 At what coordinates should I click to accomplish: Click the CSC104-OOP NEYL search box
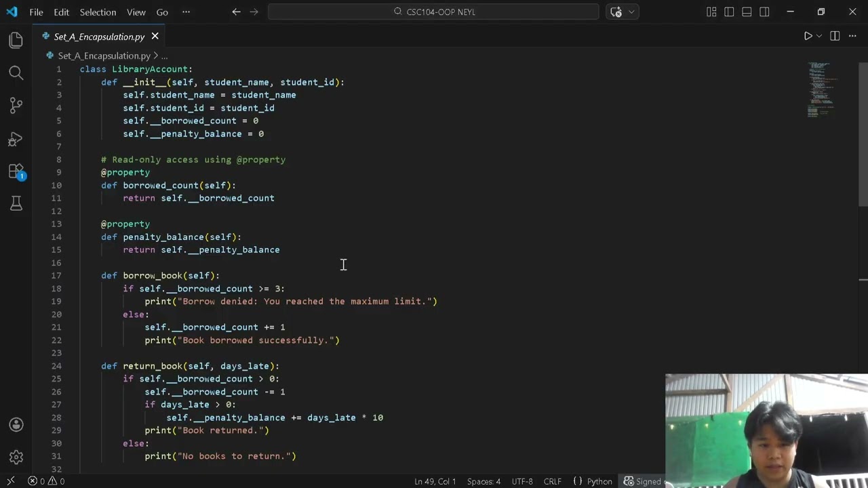coord(433,12)
